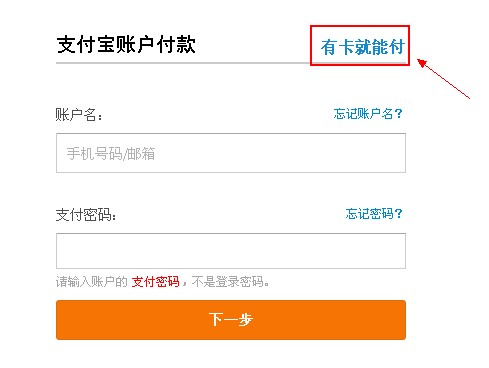Click the empty right end of the password field

pyautogui.click(x=383, y=251)
